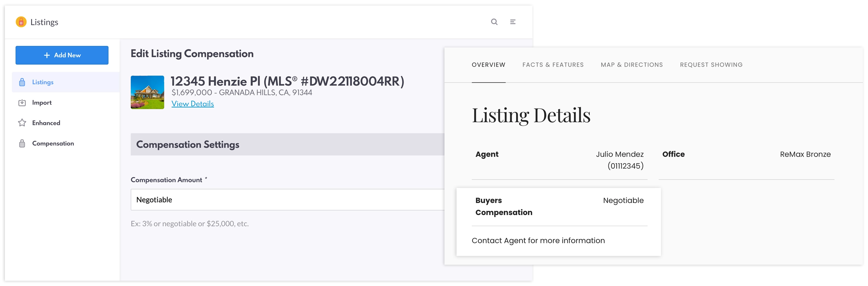Viewport: 868px width, 286px height.
Task: Open the View Details link
Action: coord(192,104)
